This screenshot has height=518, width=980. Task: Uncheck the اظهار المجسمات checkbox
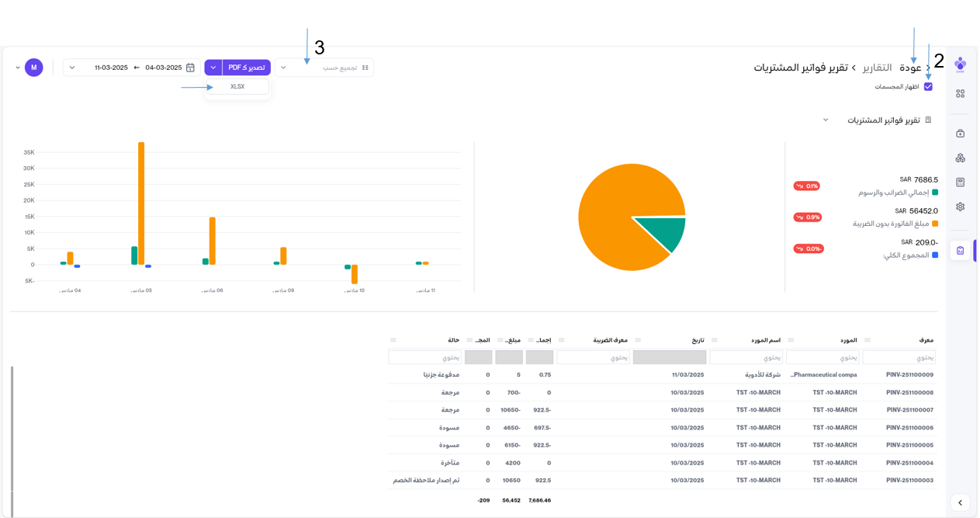(928, 87)
